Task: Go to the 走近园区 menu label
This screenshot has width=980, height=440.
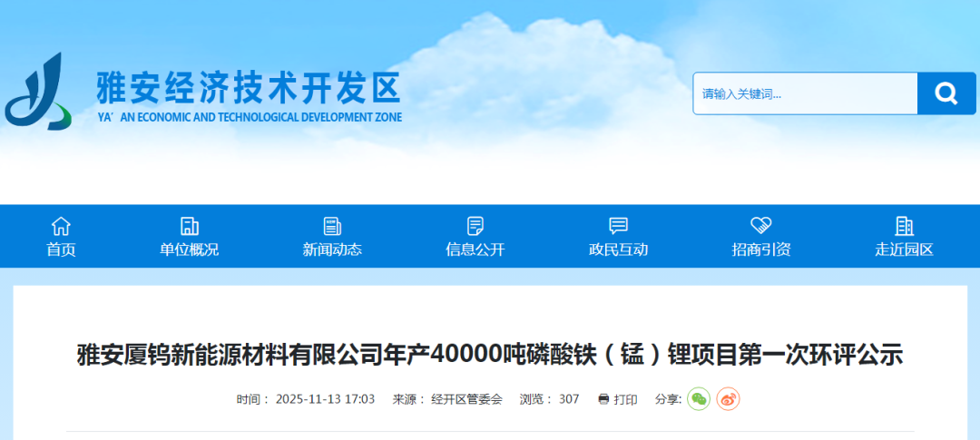Action: click(x=904, y=250)
